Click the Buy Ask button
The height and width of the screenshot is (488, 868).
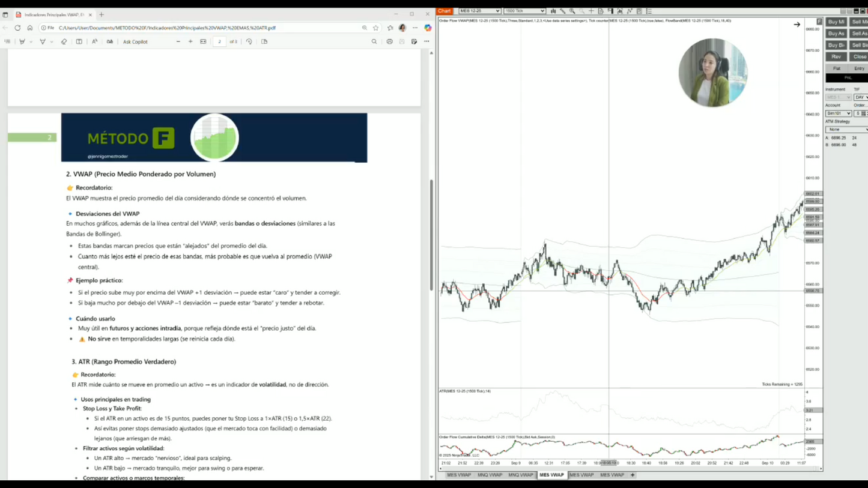tap(836, 34)
